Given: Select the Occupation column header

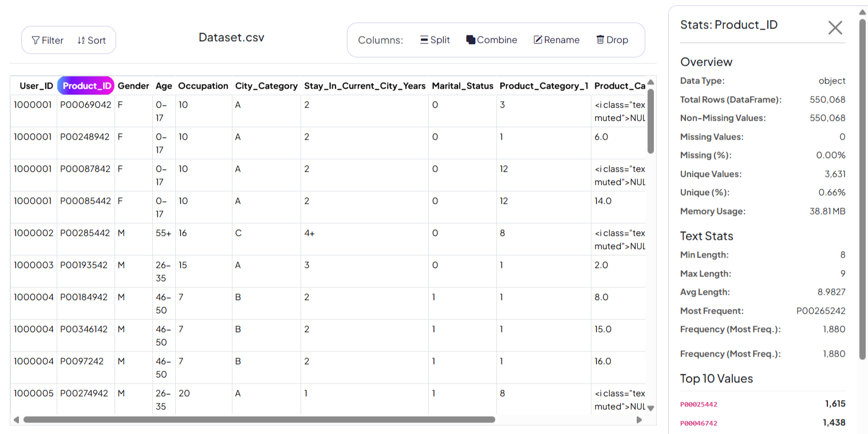Looking at the screenshot, I should click(x=203, y=86).
